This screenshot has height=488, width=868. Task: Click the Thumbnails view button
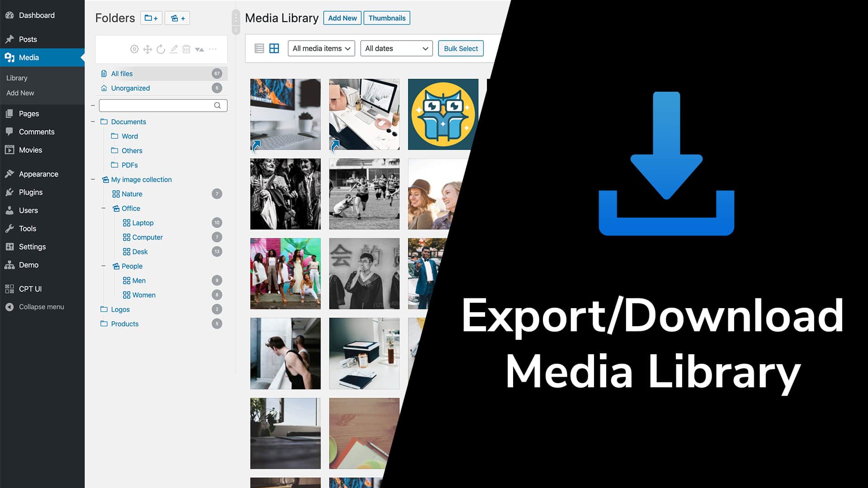point(387,18)
